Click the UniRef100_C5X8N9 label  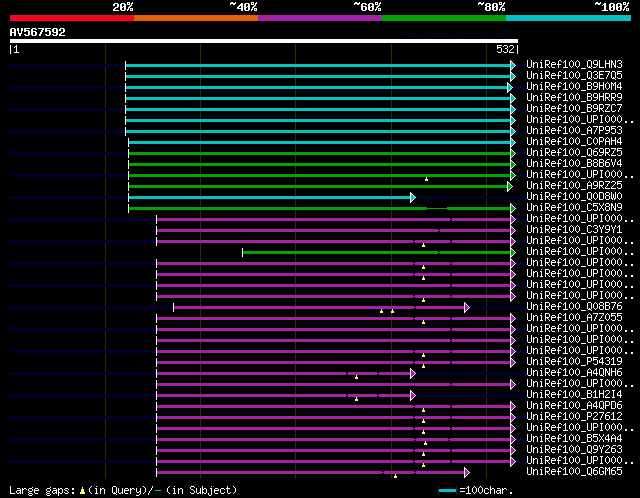(574, 208)
